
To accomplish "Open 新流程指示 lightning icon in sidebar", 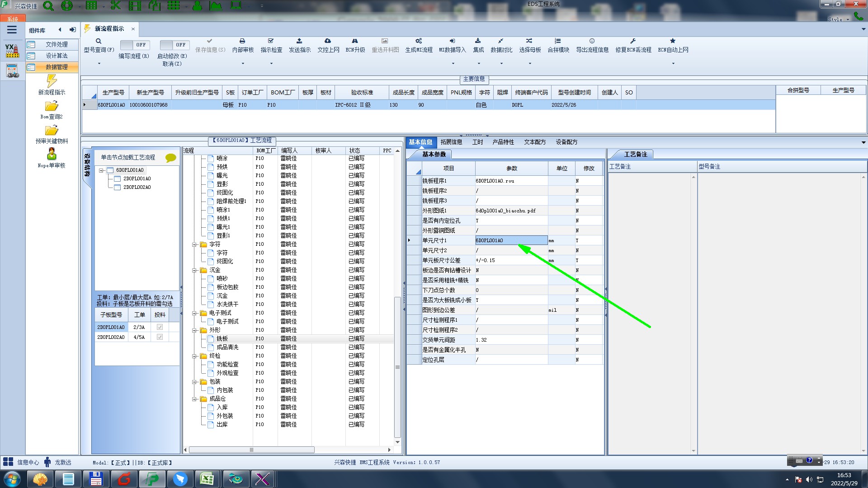I will click(x=52, y=81).
